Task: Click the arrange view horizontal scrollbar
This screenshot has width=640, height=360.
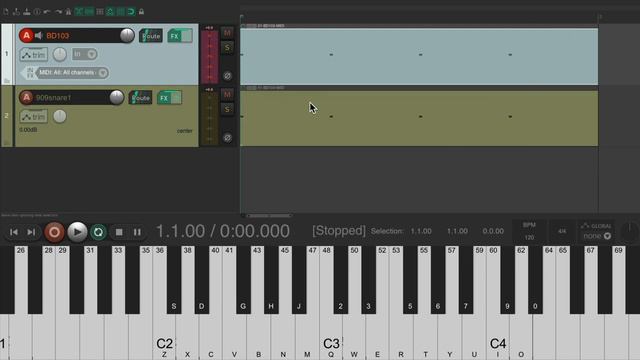Action: 269,216
